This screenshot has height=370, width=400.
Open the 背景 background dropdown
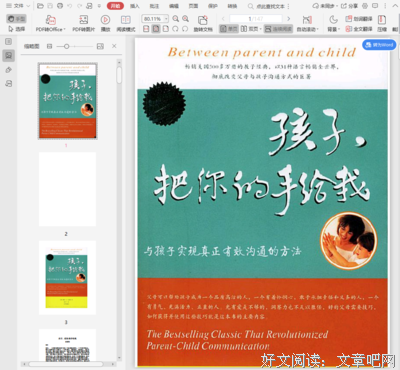point(333,24)
